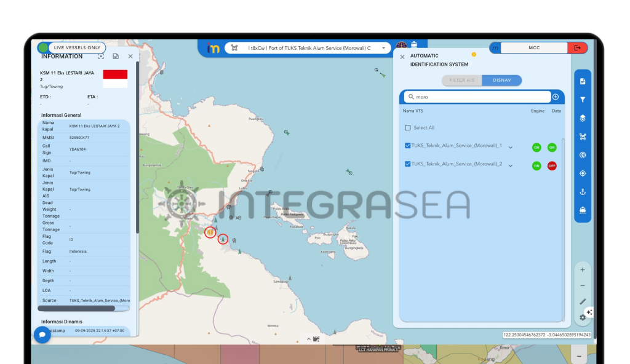
Task: Click the Informasi Dinamis section heading
Action: (x=62, y=322)
